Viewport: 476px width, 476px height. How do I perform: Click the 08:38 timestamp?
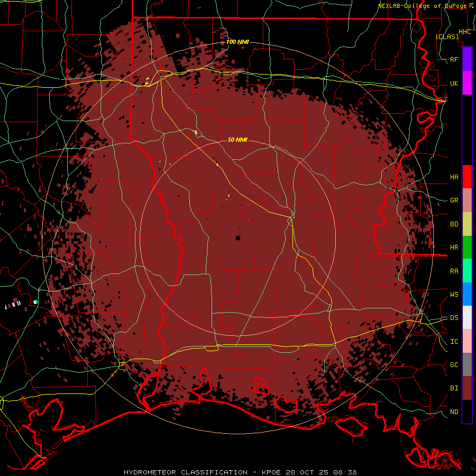[345, 472]
